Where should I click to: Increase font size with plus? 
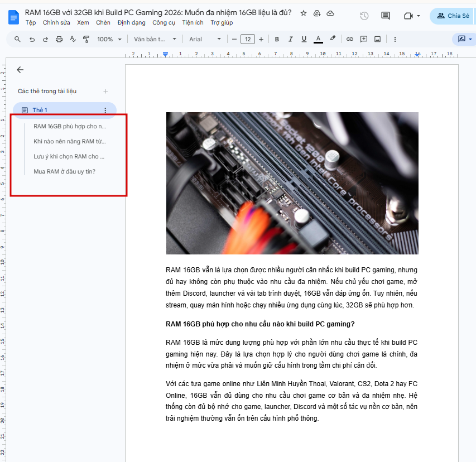(261, 39)
